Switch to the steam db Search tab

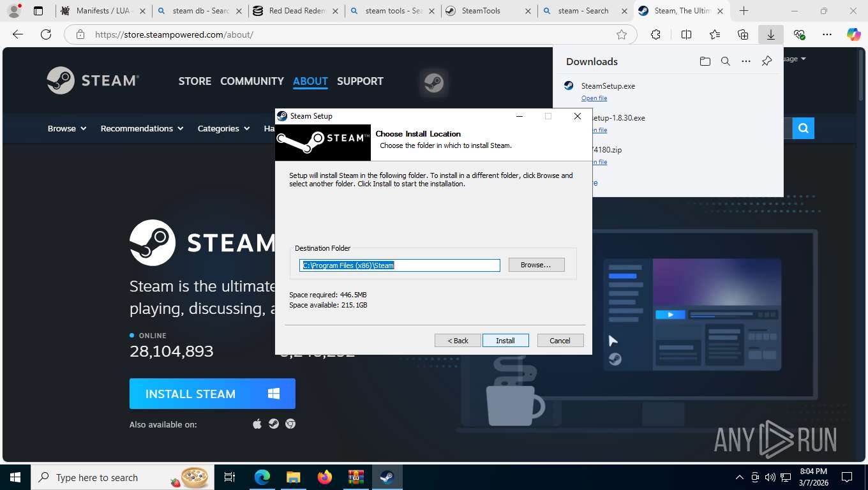click(x=200, y=11)
